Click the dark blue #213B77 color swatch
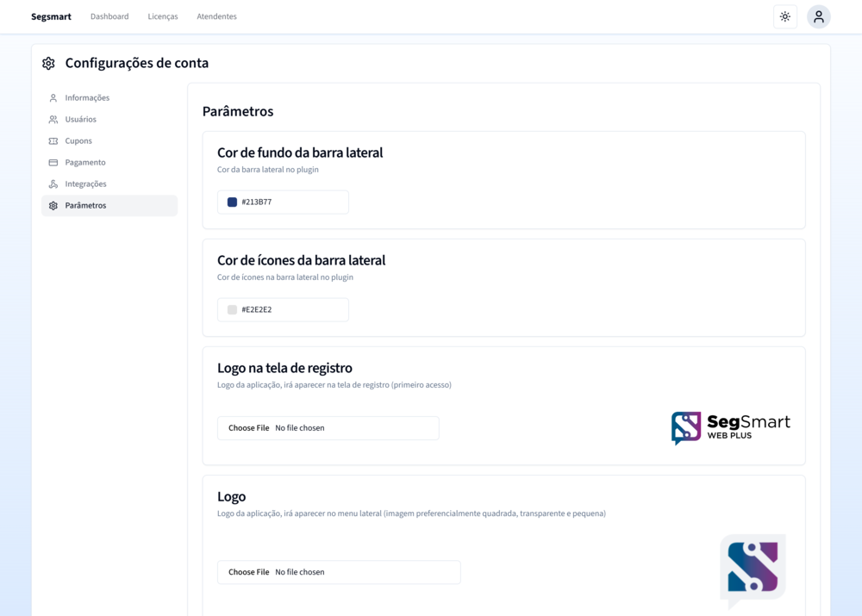The width and height of the screenshot is (862, 616). (232, 202)
